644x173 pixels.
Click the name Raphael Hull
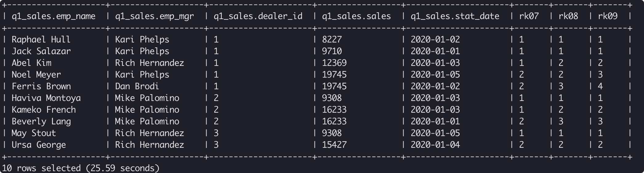point(41,40)
